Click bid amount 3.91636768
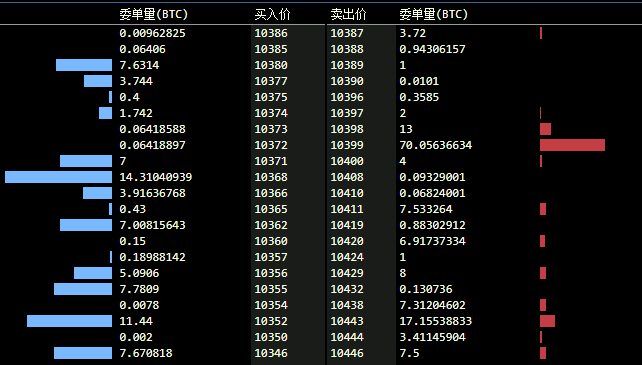This screenshot has height=365, width=642. tap(152, 193)
